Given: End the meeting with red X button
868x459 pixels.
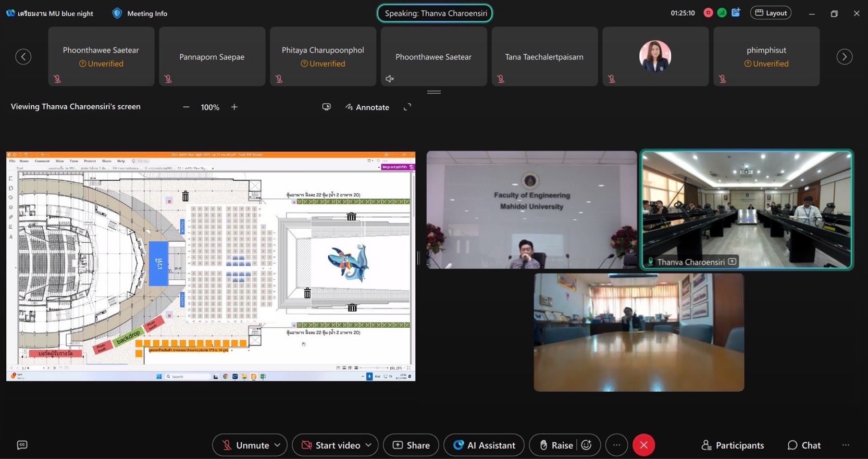Looking at the screenshot, I should [643, 445].
